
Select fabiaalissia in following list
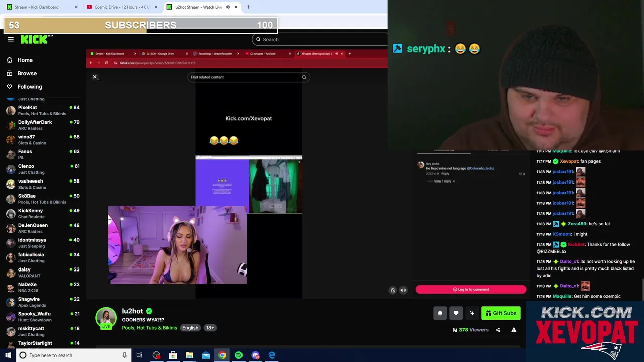43,257
